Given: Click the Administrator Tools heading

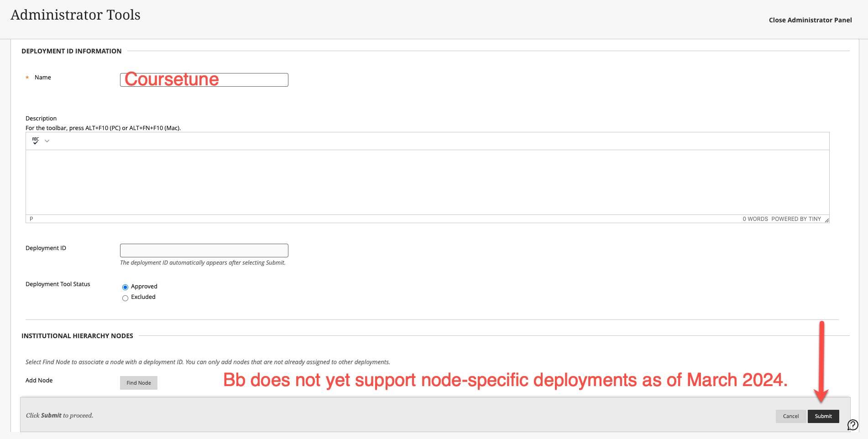Looking at the screenshot, I should click(x=75, y=15).
